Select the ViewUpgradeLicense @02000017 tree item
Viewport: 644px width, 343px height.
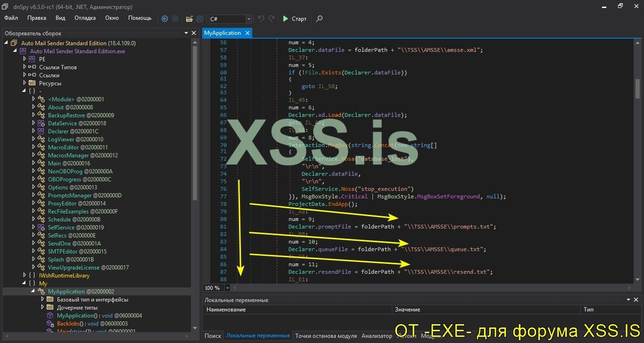(88, 267)
